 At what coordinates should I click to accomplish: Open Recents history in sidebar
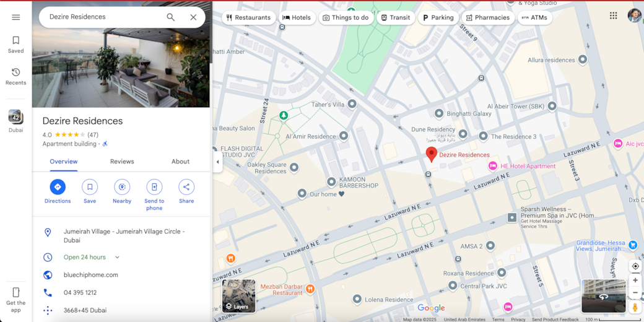click(15, 77)
